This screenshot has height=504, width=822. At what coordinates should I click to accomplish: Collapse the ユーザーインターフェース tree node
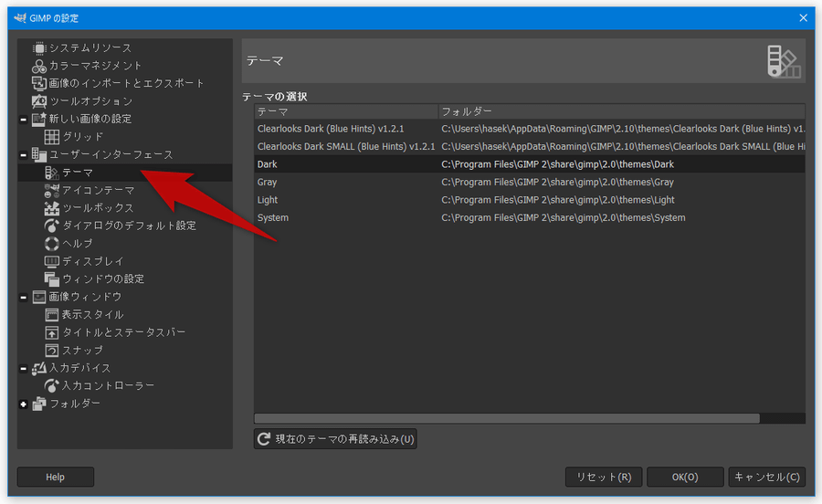pos(23,155)
